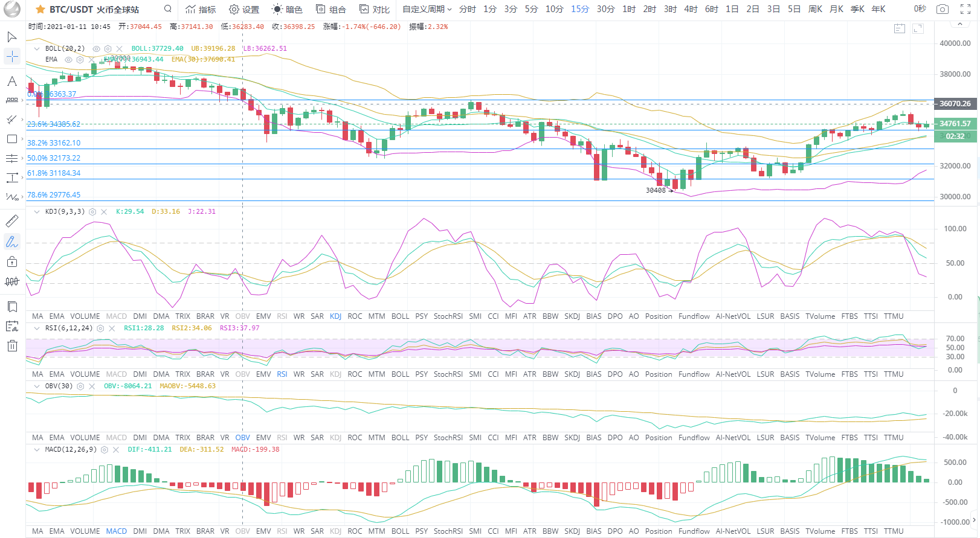This screenshot has width=980, height=538.
Task: Select Fundflow in the OBV panel indicator row
Action: 694,438
